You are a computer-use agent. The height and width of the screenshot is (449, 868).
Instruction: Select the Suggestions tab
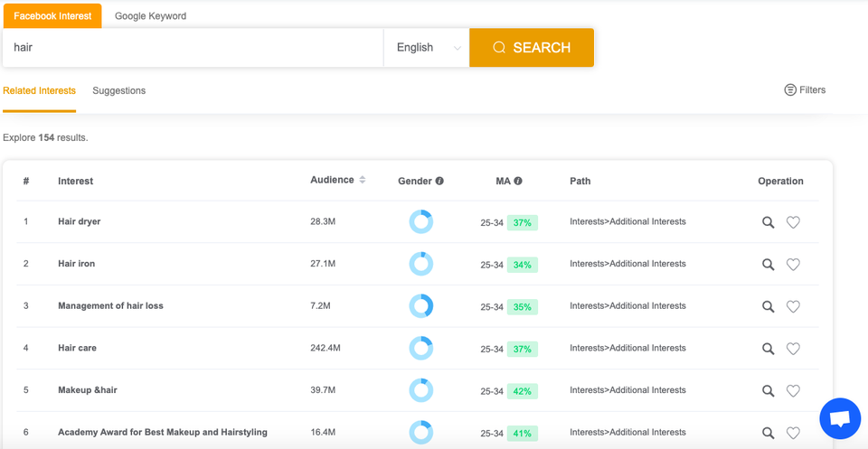click(x=119, y=90)
